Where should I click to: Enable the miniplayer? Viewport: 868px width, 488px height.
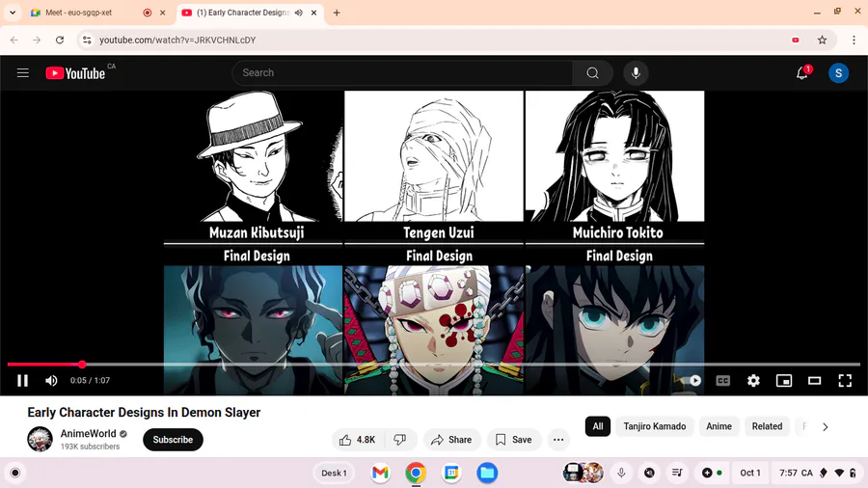784,381
